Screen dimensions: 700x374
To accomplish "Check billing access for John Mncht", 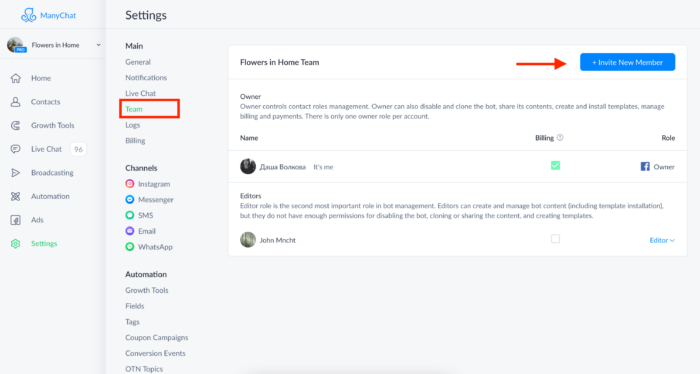I will point(555,239).
